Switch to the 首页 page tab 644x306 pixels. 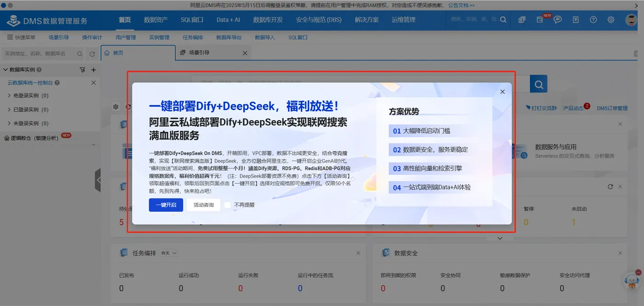[138, 53]
